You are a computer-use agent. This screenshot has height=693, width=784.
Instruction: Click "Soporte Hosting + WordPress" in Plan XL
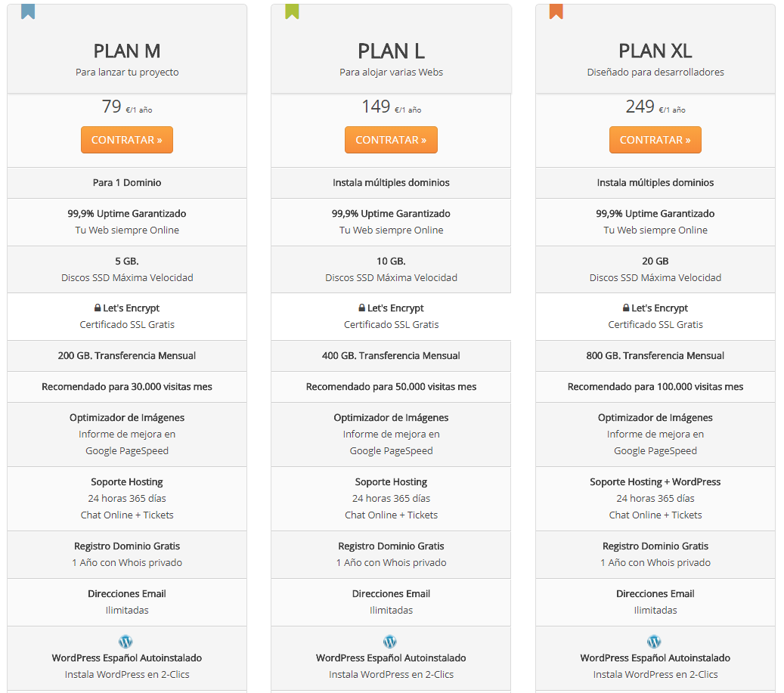[655, 481]
